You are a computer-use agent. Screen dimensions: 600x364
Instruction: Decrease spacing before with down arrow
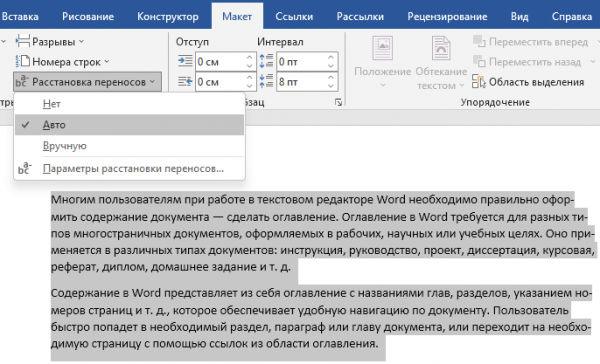tap(331, 66)
